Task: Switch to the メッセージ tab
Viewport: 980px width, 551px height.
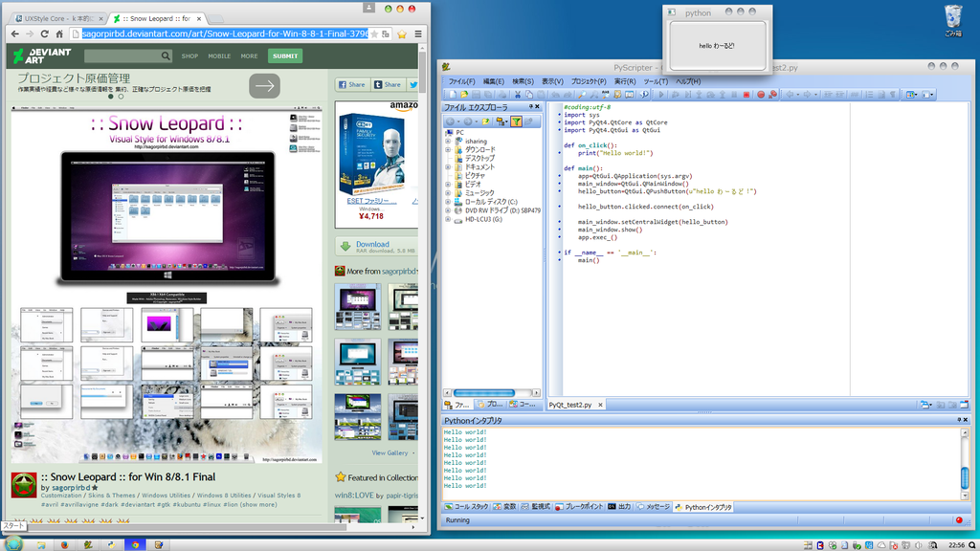Action: point(653,507)
